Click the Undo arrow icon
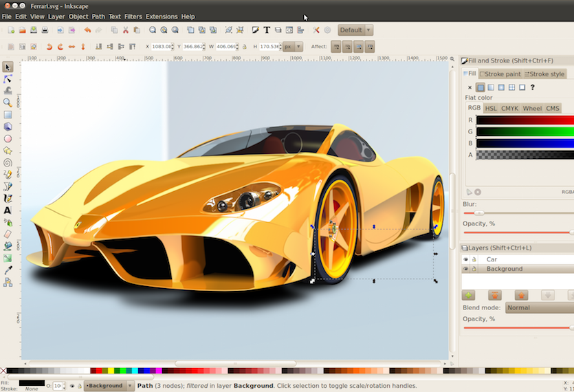 tap(87, 30)
